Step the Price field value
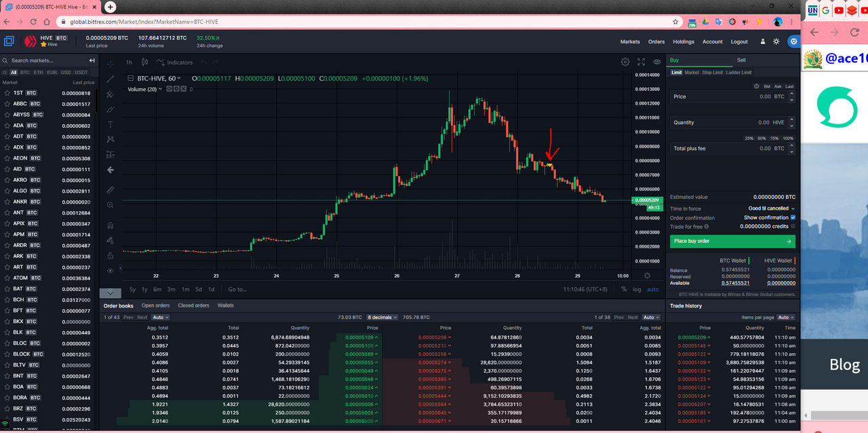Image resolution: width=868 pixels, height=433 pixels. coord(792,96)
